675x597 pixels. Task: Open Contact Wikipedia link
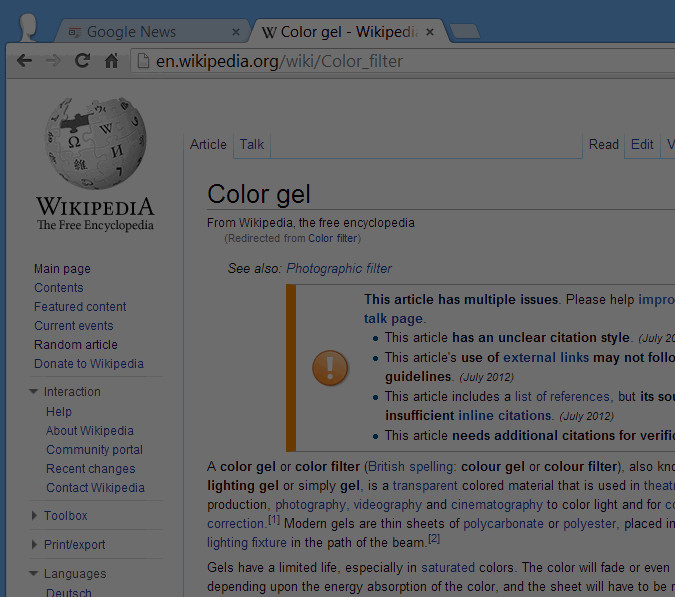(x=95, y=487)
